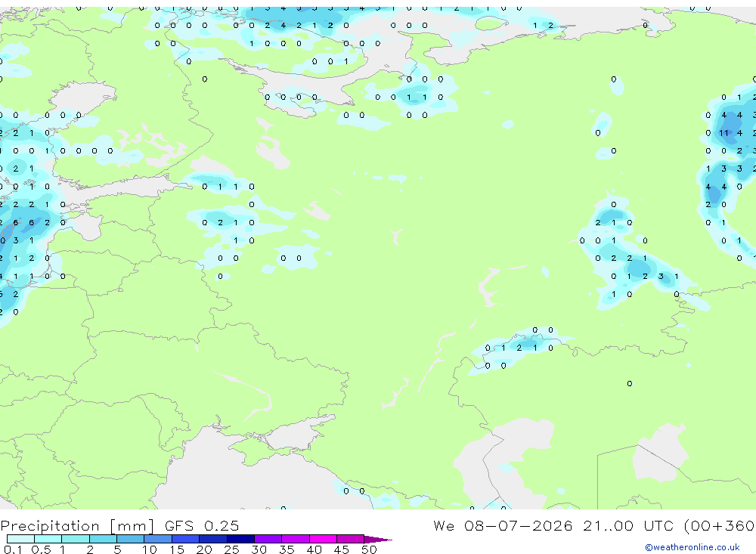Image resolution: width=756 pixels, height=554 pixels.
Task: Click the purple above-50 arrow on legend
Action: coord(377,539)
